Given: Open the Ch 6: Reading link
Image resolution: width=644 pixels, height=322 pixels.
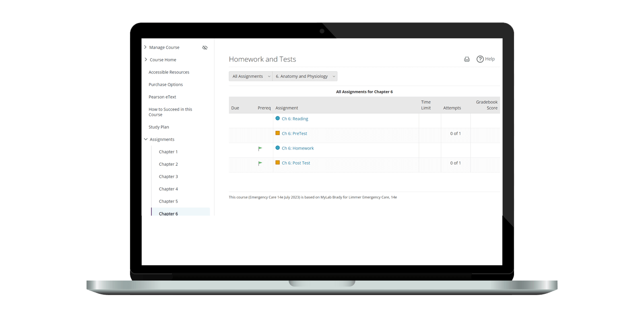Looking at the screenshot, I should tap(295, 119).
